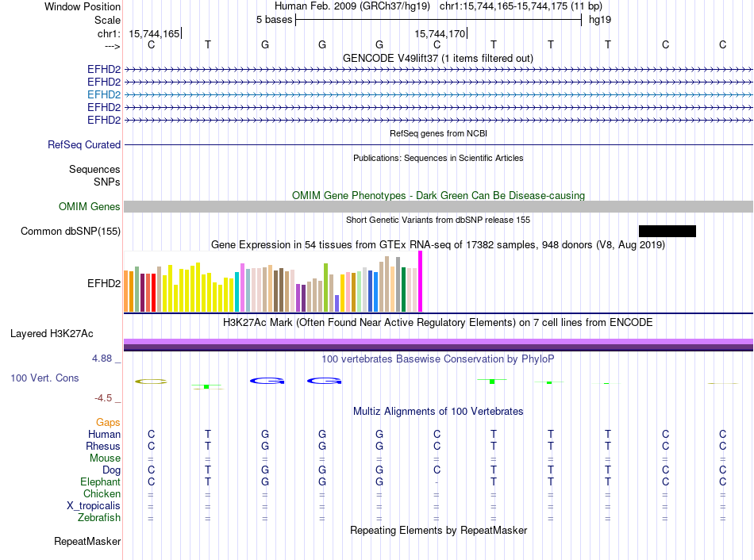Viewport: 754px width, 560px height.
Task: Click the -4.5 conservation scale value
Action: (103, 398)
